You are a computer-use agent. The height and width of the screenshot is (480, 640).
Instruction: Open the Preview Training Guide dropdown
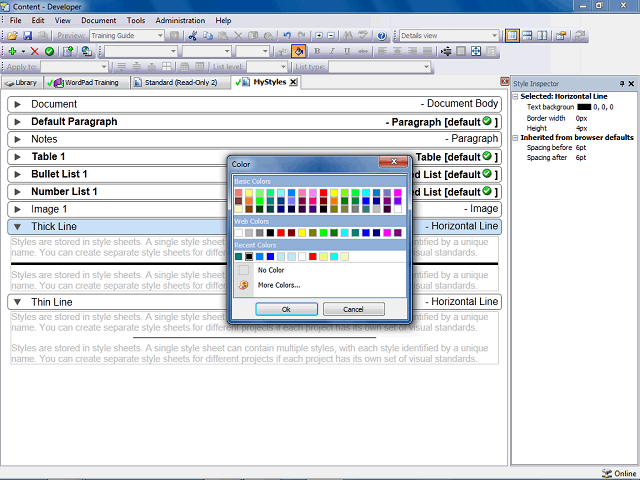tap(160, 36)
